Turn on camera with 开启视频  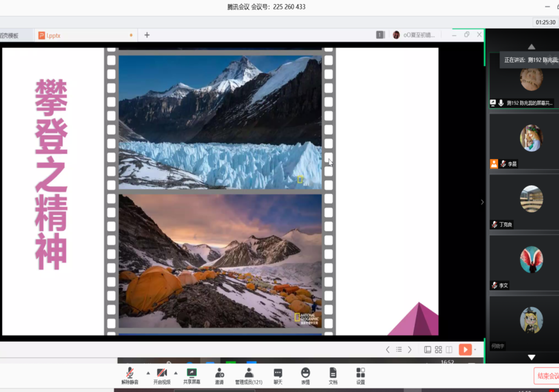pos(162,376)
